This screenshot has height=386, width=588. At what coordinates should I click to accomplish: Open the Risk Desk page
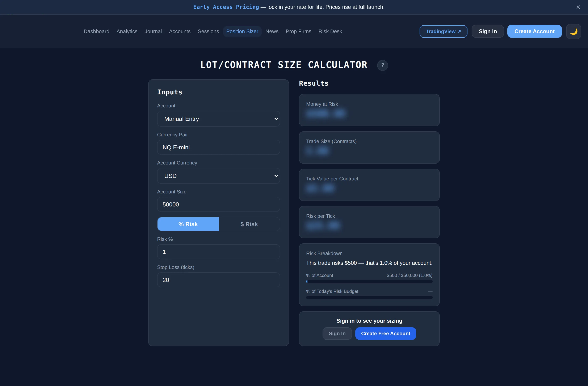click(330, 31)
